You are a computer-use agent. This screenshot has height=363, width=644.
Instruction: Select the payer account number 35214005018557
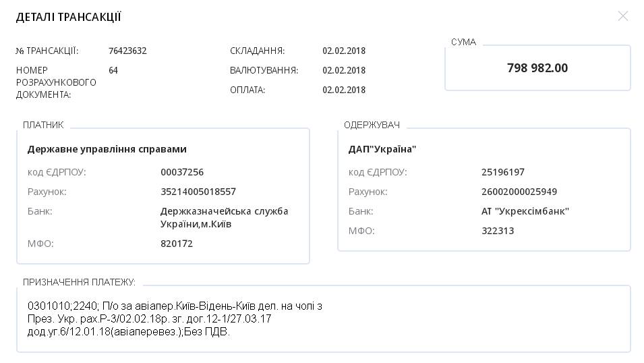click(198, 192)
